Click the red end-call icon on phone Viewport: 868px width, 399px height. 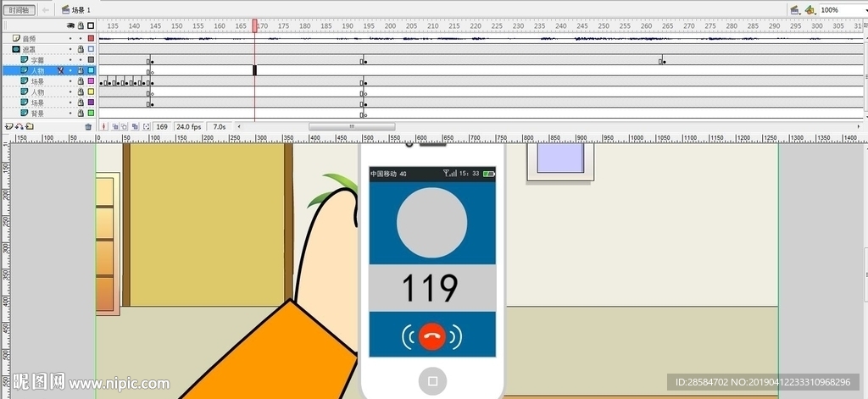(x=431, y=336)
